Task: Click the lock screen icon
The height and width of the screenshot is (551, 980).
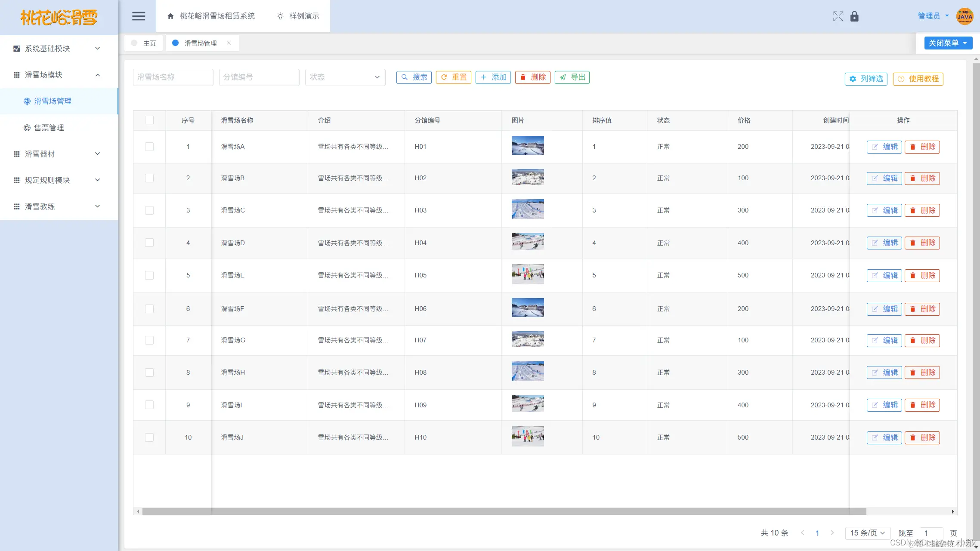Action: tap(854, 16)
